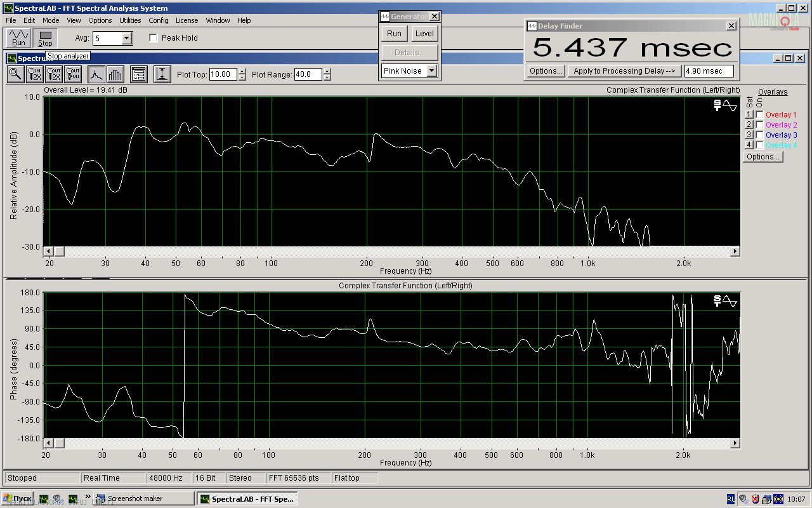The height and width of the screenshot is (508, 812).
Task: Open the Avg dropdown list
Action: [x=127, y=39]
